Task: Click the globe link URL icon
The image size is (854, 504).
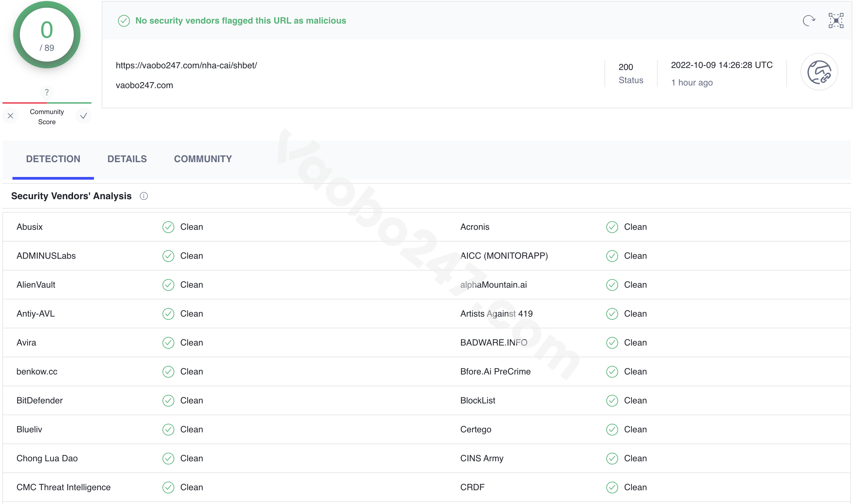Action: (819, 72)
